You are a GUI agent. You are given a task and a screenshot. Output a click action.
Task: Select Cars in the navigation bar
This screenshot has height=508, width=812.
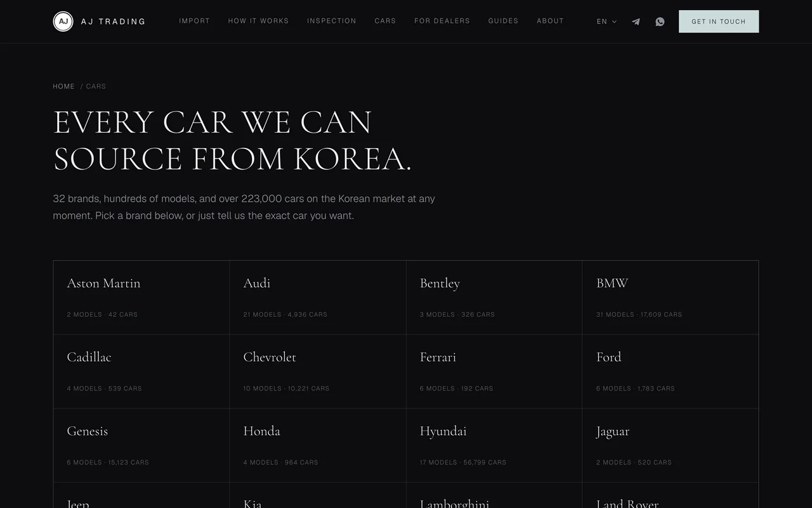tap(385, 21)
